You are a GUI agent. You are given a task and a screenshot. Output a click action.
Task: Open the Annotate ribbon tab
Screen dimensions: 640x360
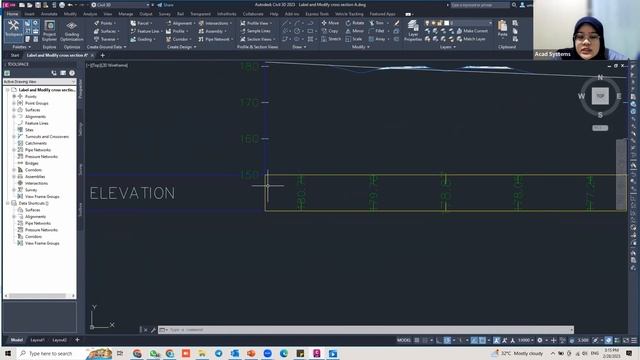[x=49, y=14]
